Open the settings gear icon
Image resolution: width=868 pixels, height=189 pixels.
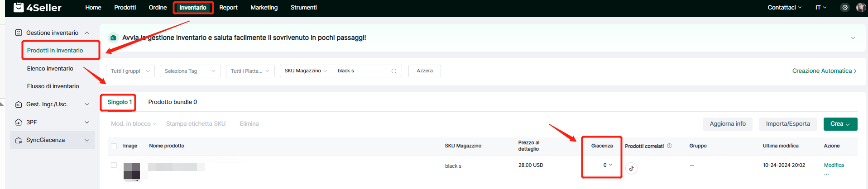pos(844,7)
